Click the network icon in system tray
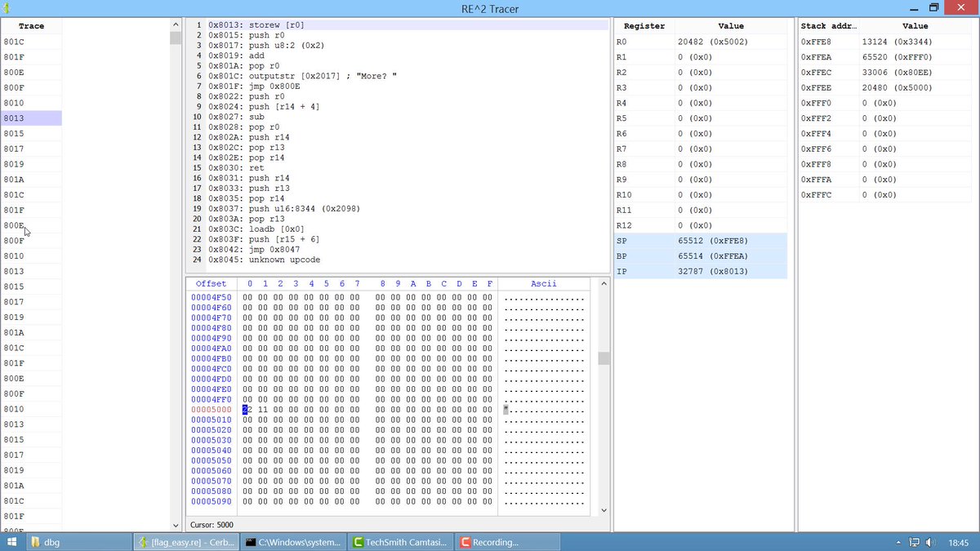 pos(915,542)
